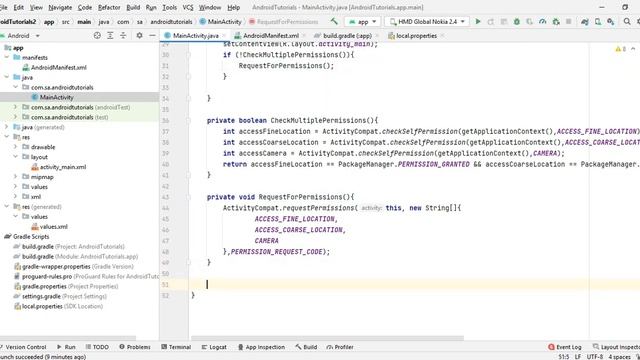Place the cursor on PERMISSION_REQUEST_CODE in line 48

[x=277, y=252]
